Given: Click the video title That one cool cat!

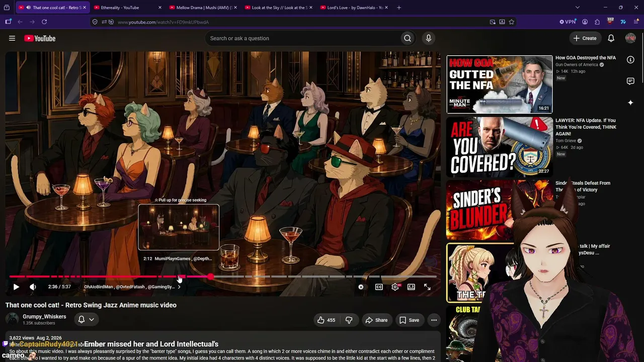Looking at the screenshot, I should click(x=91, y=305).
